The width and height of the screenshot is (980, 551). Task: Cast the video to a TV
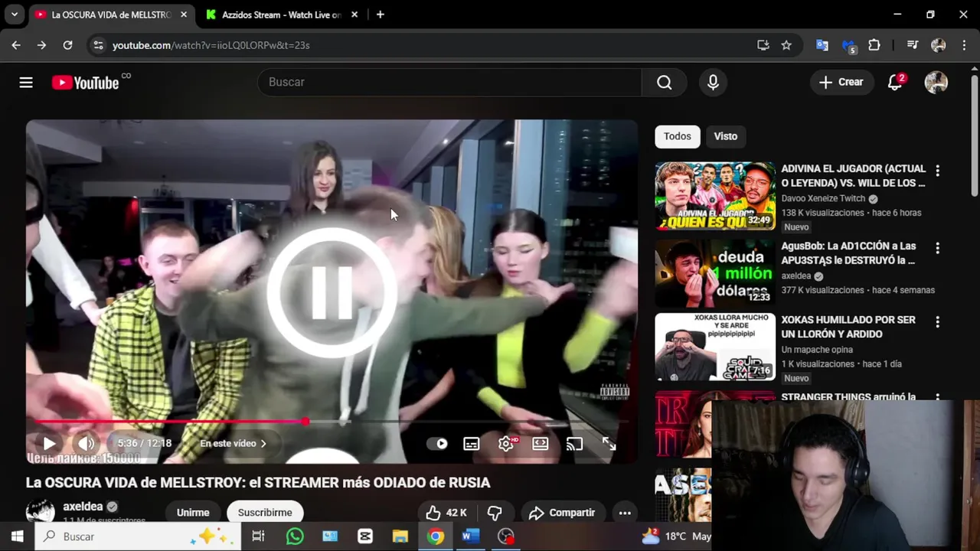[575, 444]
